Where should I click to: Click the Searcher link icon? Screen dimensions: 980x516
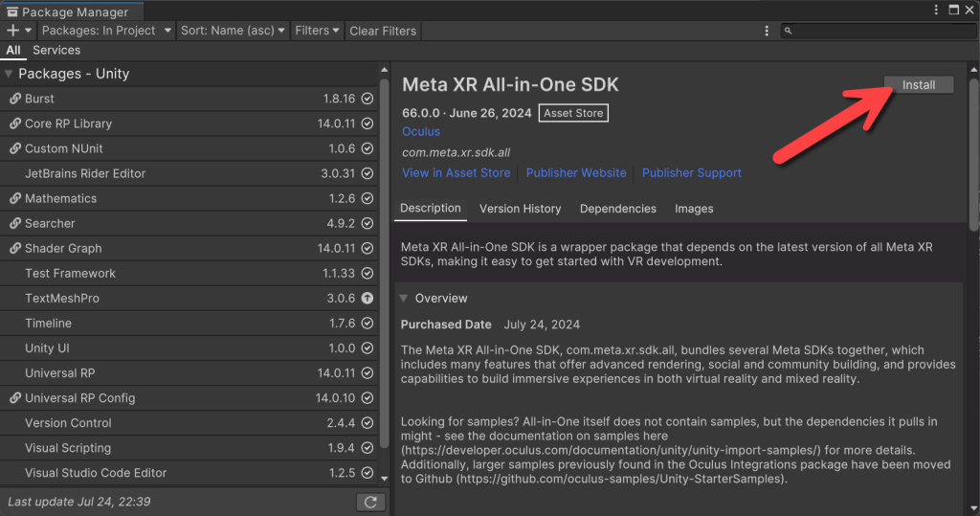point(15,223)
